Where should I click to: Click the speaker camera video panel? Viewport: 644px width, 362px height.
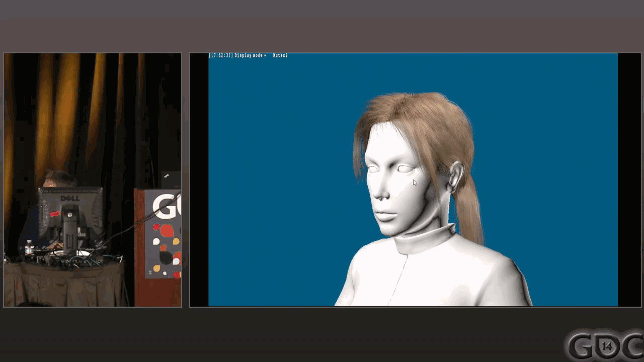pyautogui.click(x=93, y=180)
